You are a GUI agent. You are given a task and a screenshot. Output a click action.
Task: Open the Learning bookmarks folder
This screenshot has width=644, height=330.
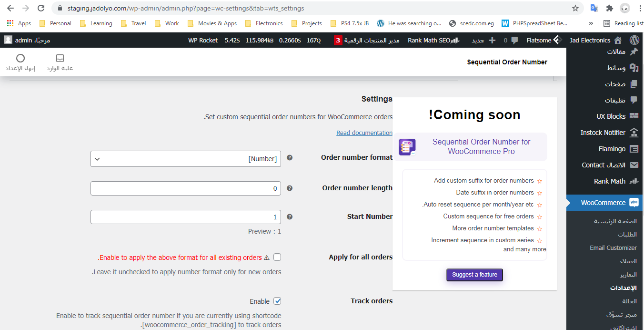click(96, 23)
